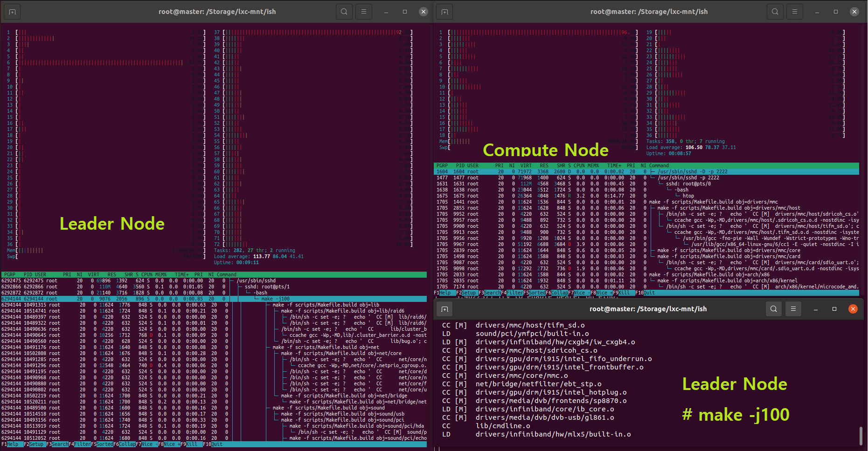Click load average '113.77' in left htop
The width and height of the screenshot is (868, 451).
click(261, 257)
